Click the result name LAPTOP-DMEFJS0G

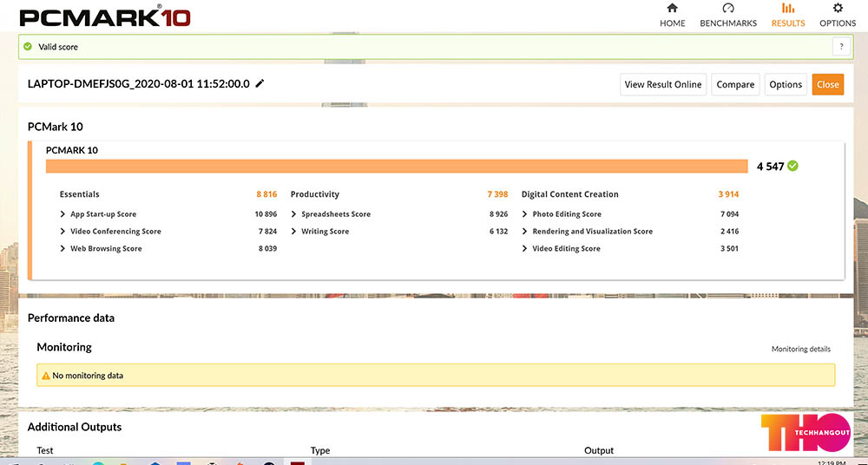pos(139,84)
